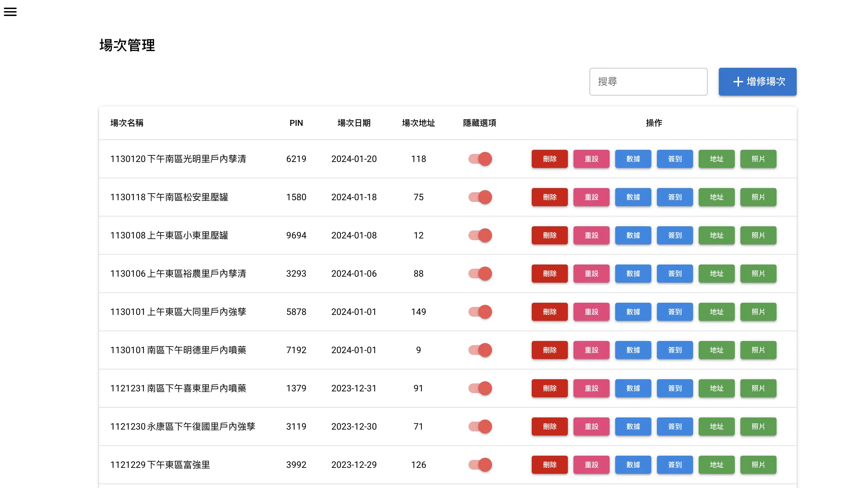Open 地址 for session 1121230 row
Screen dimensions: 868x488
pyautogui.click(x=717, y=426)
